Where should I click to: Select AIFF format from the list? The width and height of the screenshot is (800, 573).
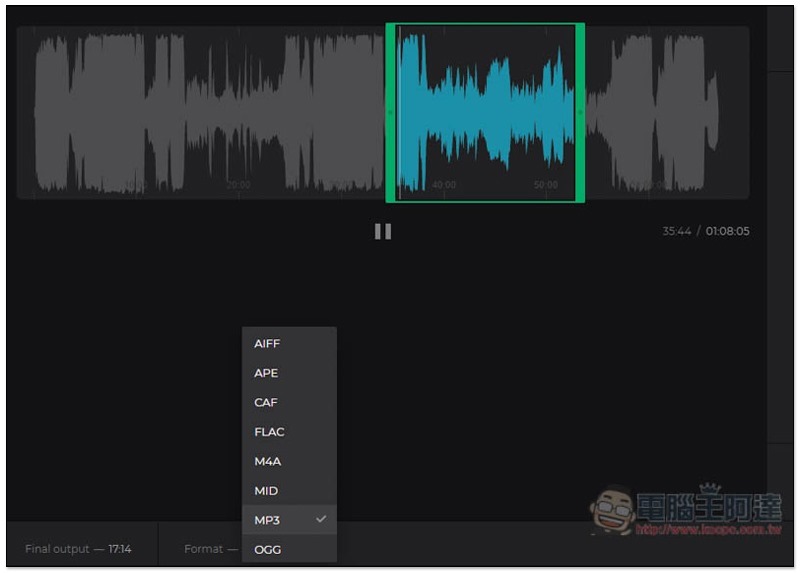click(267, 344)
